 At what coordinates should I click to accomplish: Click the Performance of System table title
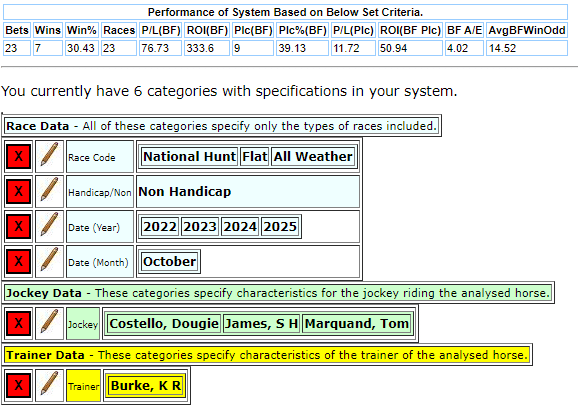tap(285, 12)
